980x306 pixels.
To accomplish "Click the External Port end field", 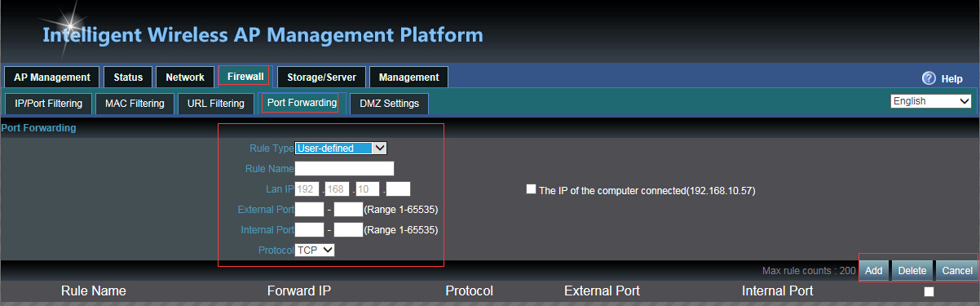I will click(x=348, y=210).
